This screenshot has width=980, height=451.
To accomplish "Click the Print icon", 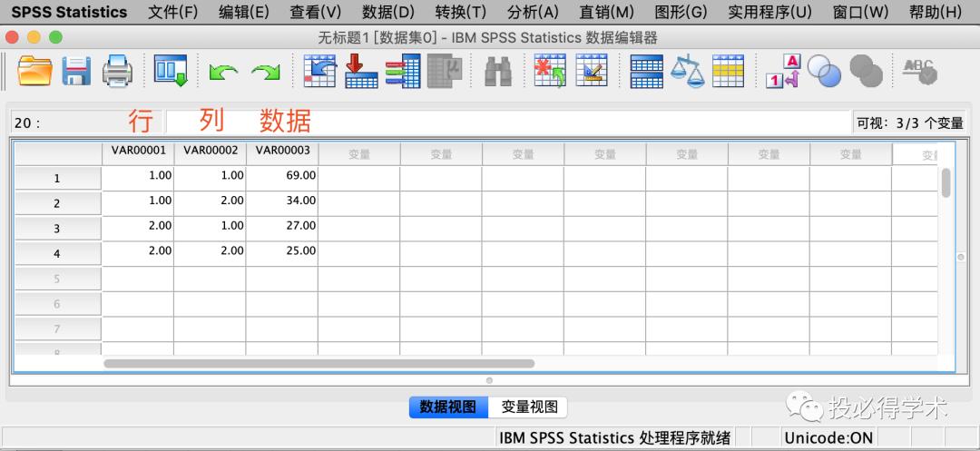I will pyautogui.click(x=117, y=71).
